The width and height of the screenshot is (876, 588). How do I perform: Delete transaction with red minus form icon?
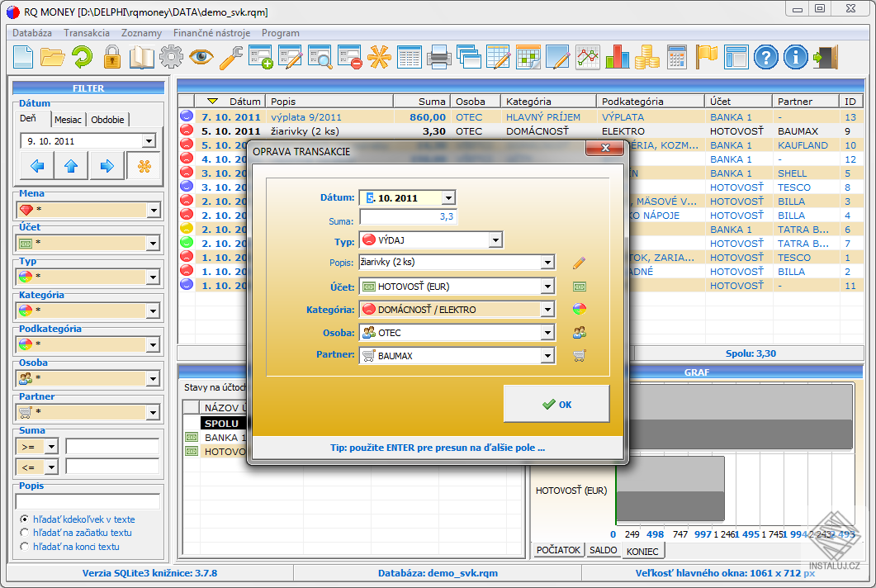coord(350,57)
